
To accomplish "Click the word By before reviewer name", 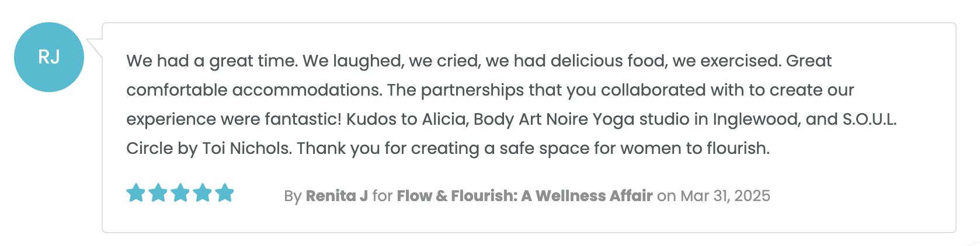I will [293, 196].
